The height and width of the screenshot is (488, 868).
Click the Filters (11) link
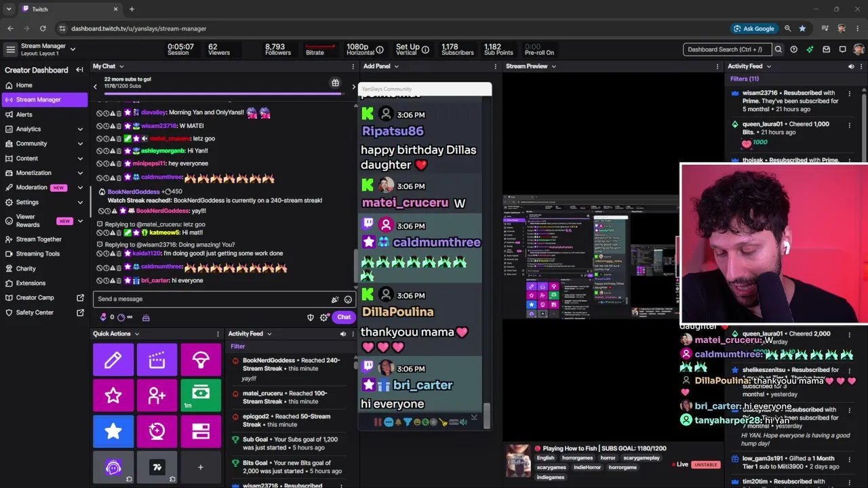point(745,79)
